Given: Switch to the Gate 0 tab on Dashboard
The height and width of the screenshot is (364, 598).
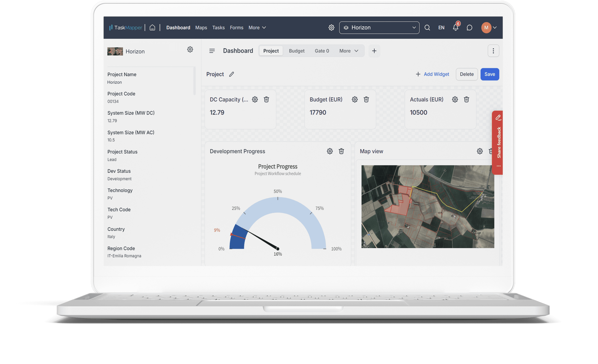Looking at the screenshot, I should coord(322,51).
